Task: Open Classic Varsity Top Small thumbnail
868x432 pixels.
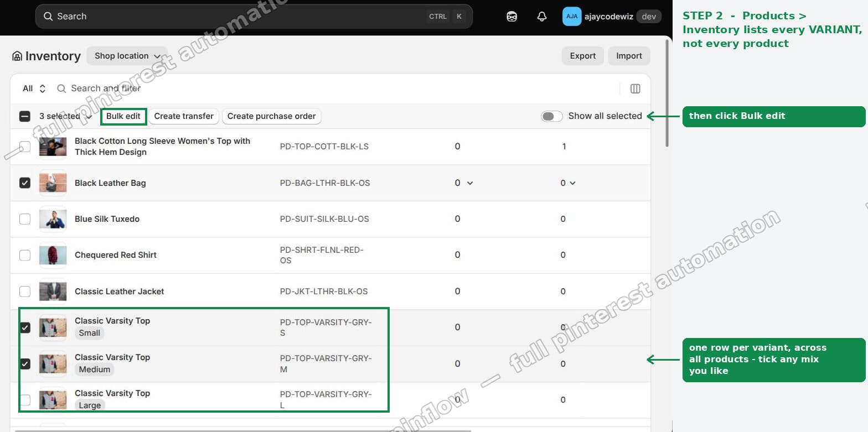Action: point(53,327)
